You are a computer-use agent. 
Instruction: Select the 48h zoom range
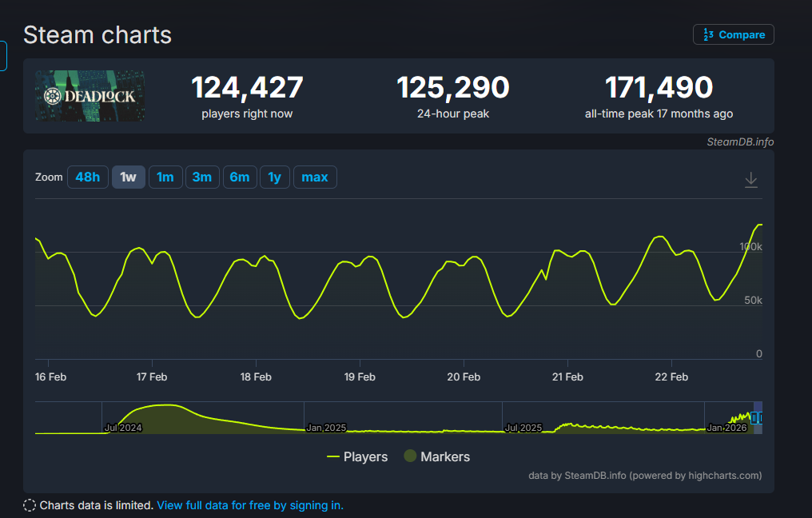point(88,177)
